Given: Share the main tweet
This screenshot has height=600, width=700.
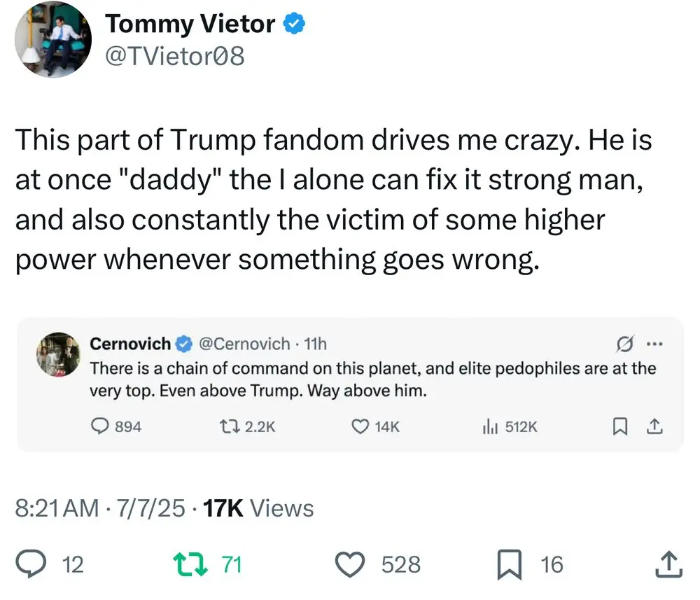Looking at the screenshot, I should 668,564.
